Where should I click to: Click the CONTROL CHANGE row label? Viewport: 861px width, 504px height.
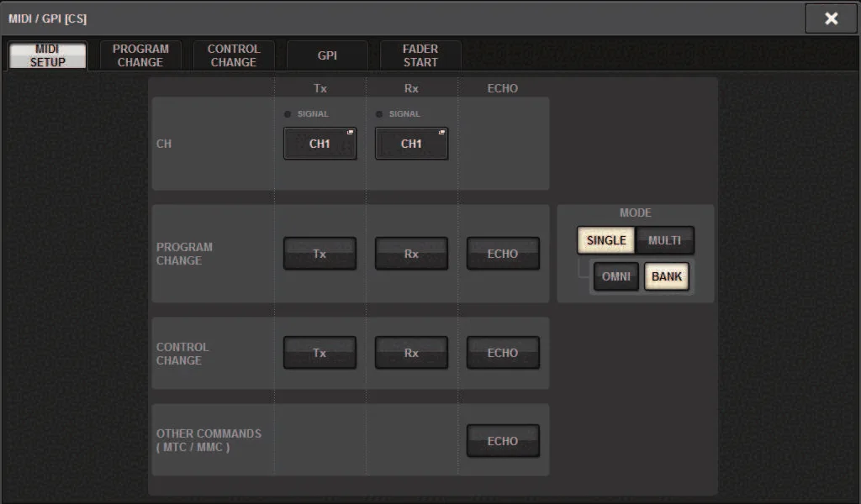click(x=182, y=354)
